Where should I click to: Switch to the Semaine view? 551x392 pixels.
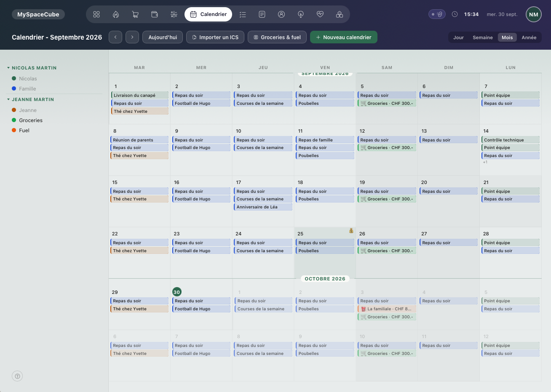[483, 37]
